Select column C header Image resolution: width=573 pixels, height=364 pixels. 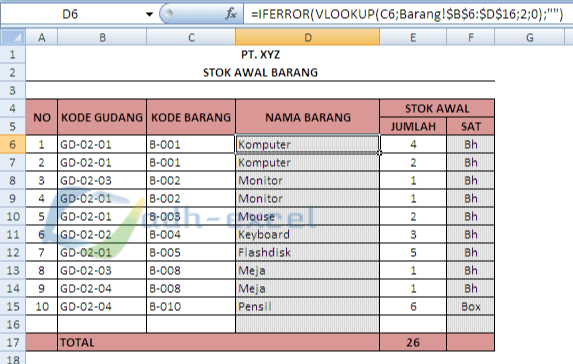191,37
